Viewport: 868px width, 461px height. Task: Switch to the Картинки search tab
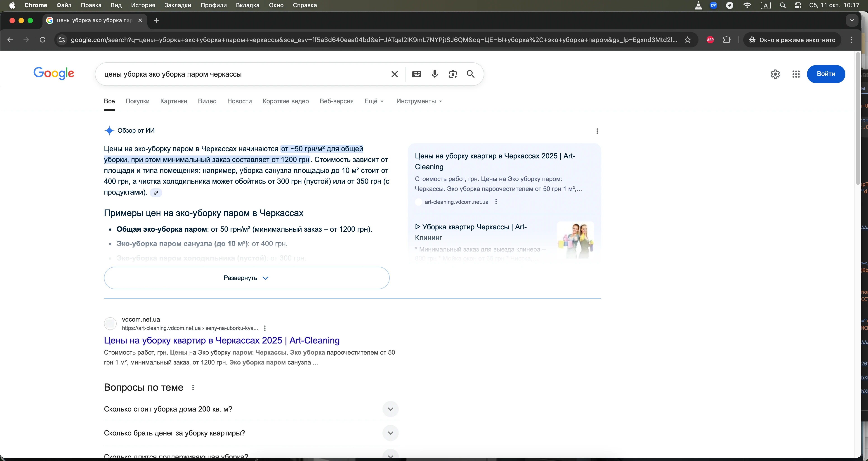[x=174, y=101]
